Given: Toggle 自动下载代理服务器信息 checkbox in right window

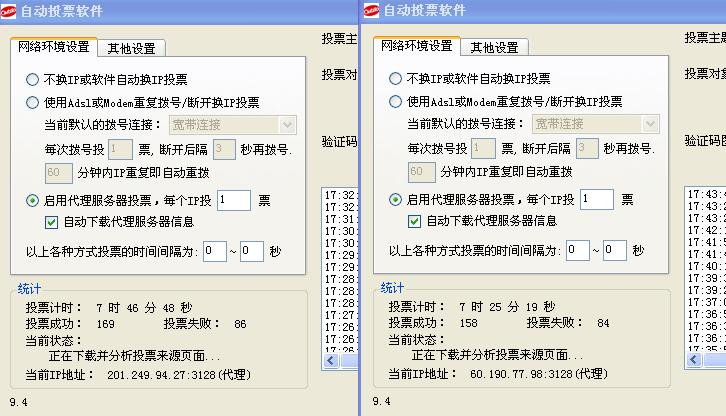Looking at the screenshot, I should point(414,221).
